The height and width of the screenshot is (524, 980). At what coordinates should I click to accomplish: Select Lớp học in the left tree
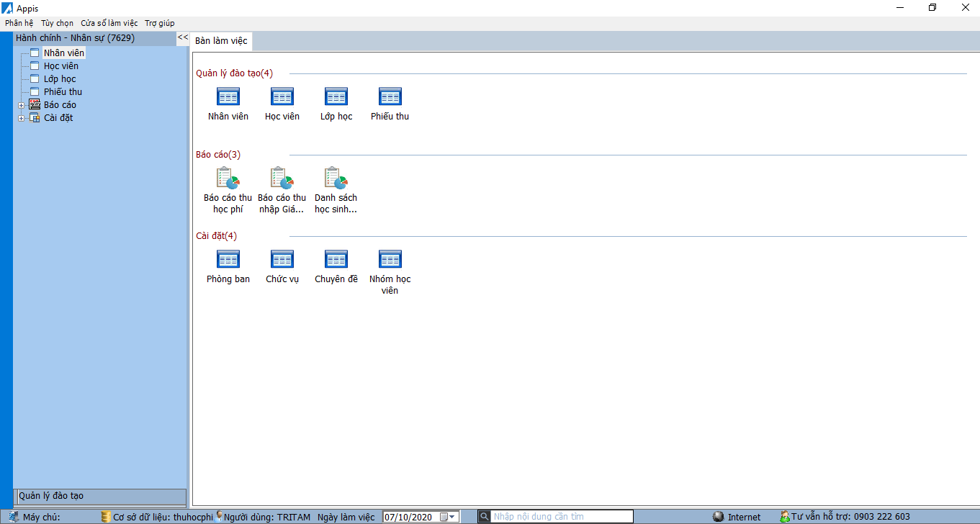click(x=60, y=78)
